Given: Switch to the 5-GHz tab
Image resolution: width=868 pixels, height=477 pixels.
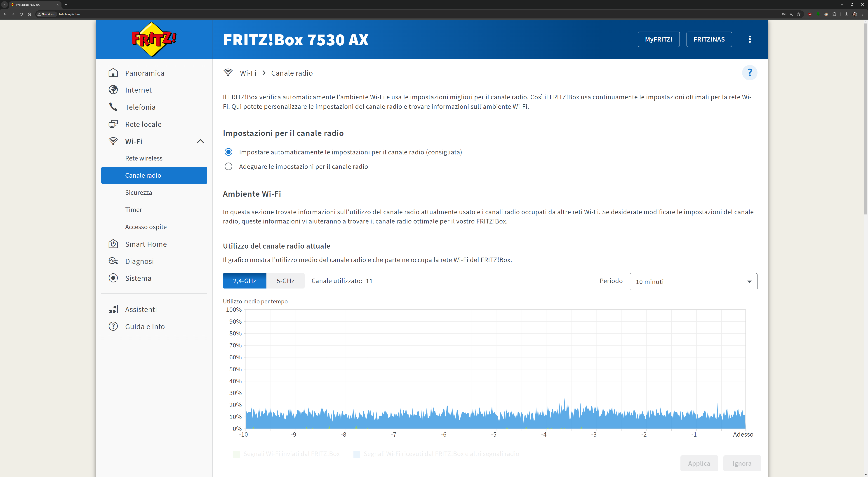Looking at the screenshot, I should pos(285,281).
